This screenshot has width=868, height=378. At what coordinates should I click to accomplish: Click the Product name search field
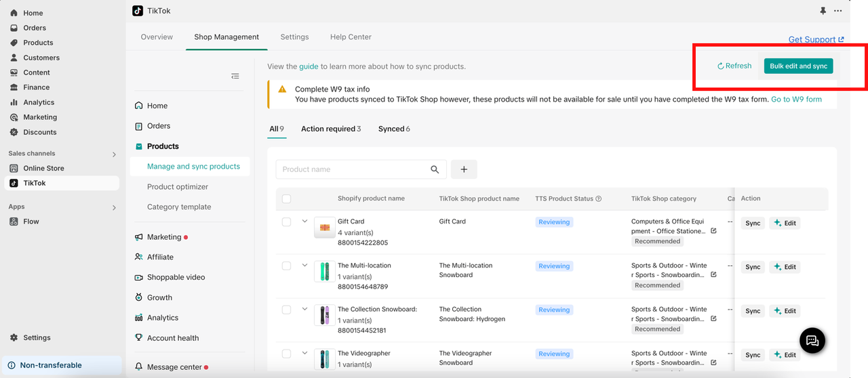(353, 169)
